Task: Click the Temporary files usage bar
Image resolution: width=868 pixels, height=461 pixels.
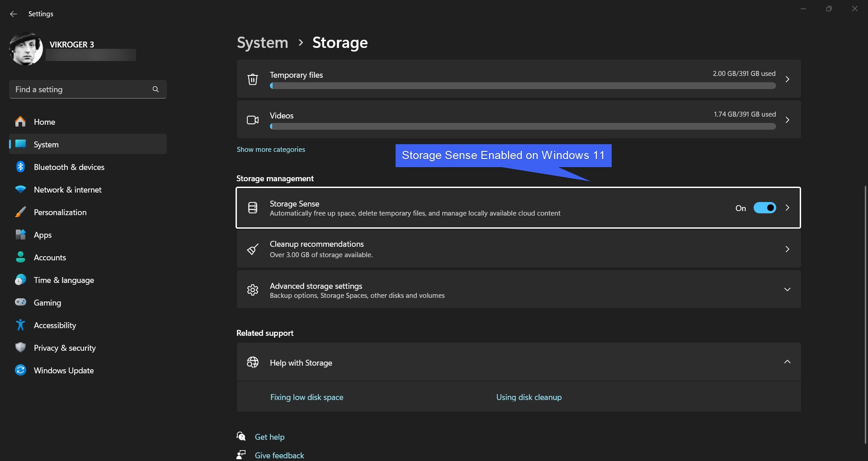Action: (x=523, y=85)
